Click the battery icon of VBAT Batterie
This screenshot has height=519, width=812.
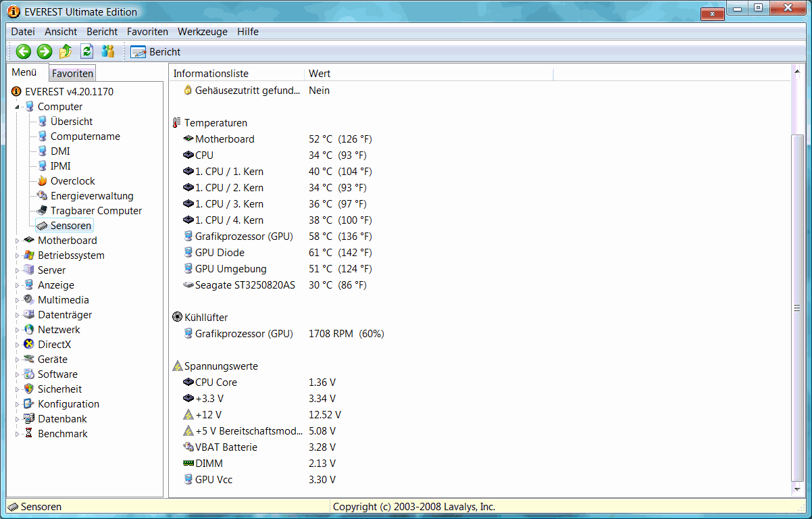click(188, 447)
